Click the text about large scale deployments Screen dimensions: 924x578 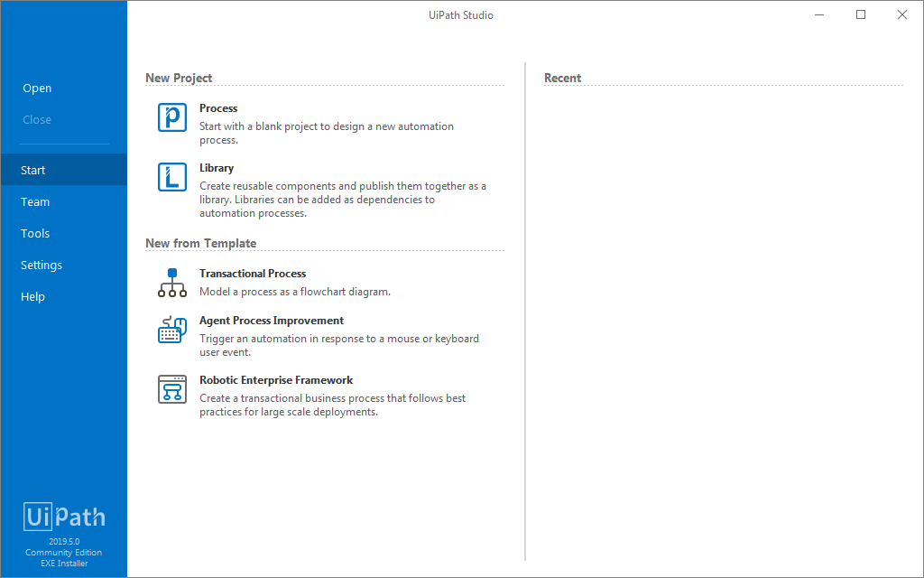[332, 405]
